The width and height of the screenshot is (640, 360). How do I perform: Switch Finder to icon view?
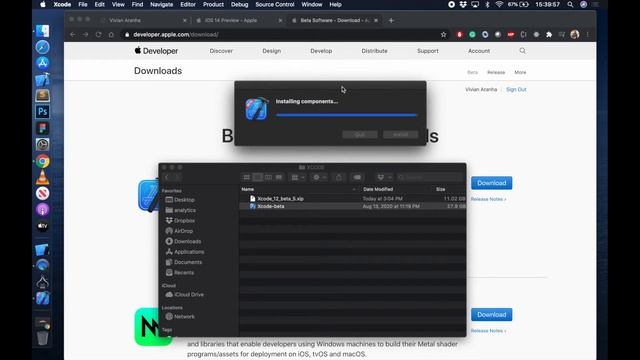pyautogui.click(x=247, y=177)
